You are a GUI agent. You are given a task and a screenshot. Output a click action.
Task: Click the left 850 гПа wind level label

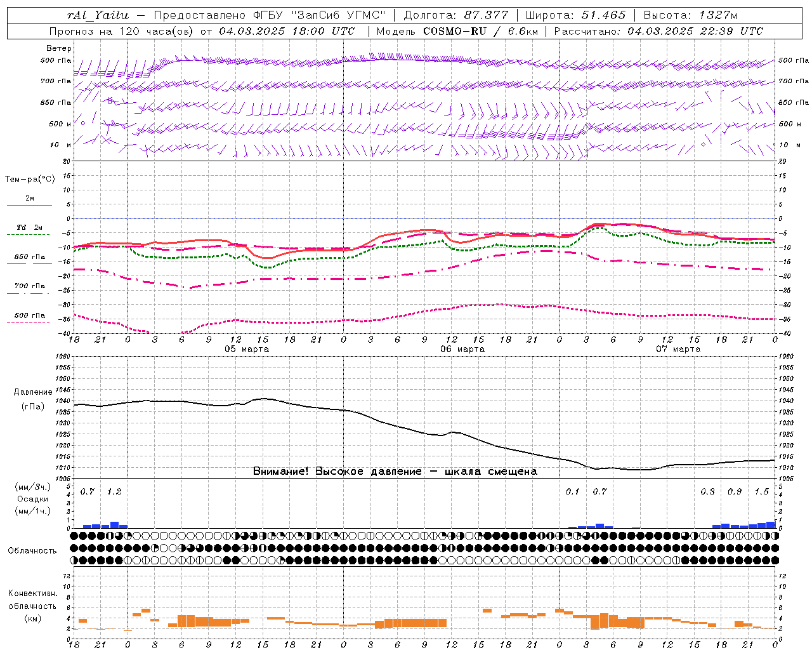(x=56, y=102)
